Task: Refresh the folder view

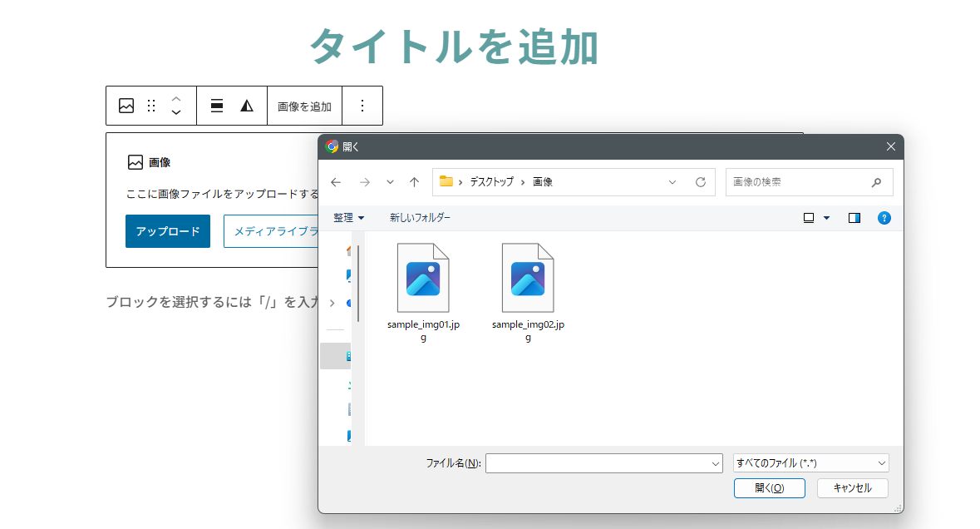Action: (700, 182)
